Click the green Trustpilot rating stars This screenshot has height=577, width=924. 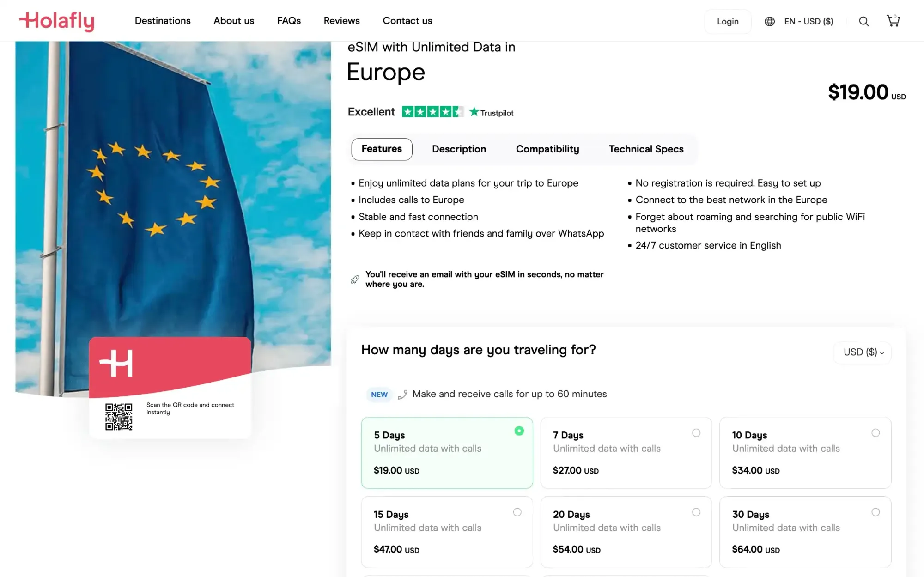432,112
